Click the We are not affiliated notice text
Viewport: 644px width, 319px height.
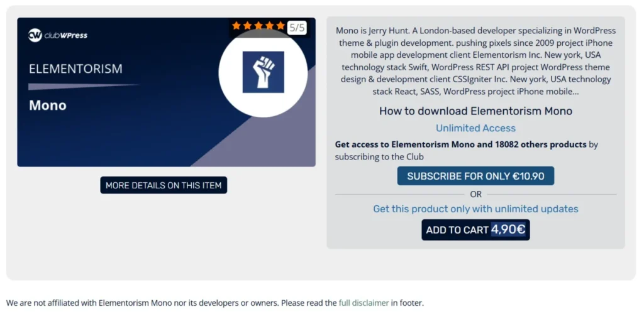[x=215, y=303]
